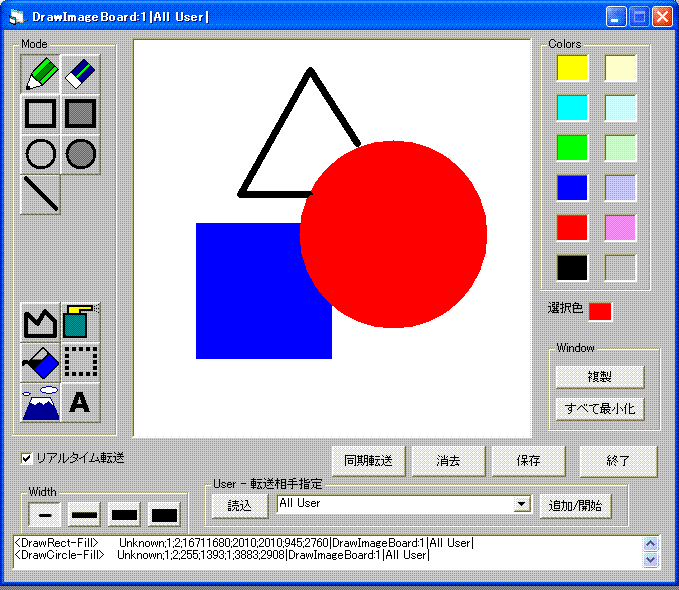Click the 複製 duplicate window button
The image size is (679, 590).
click(x=600, y=377)
